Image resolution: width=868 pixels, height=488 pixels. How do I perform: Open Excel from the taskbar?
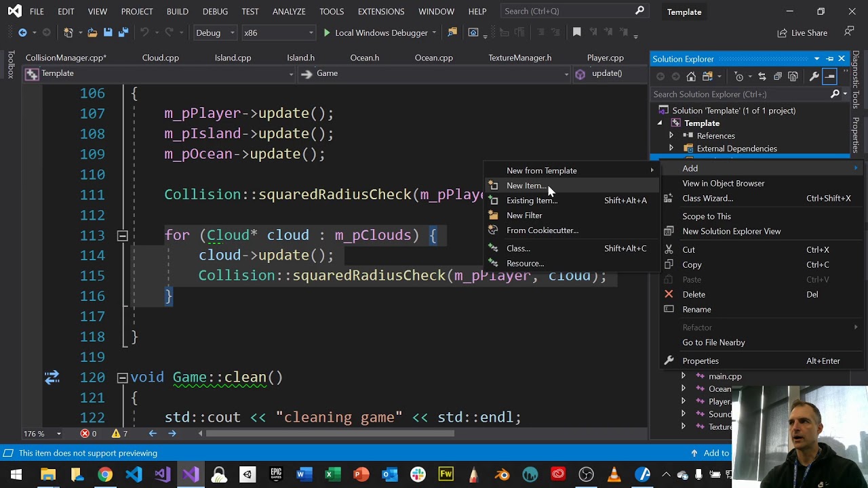tap(332, 474)
